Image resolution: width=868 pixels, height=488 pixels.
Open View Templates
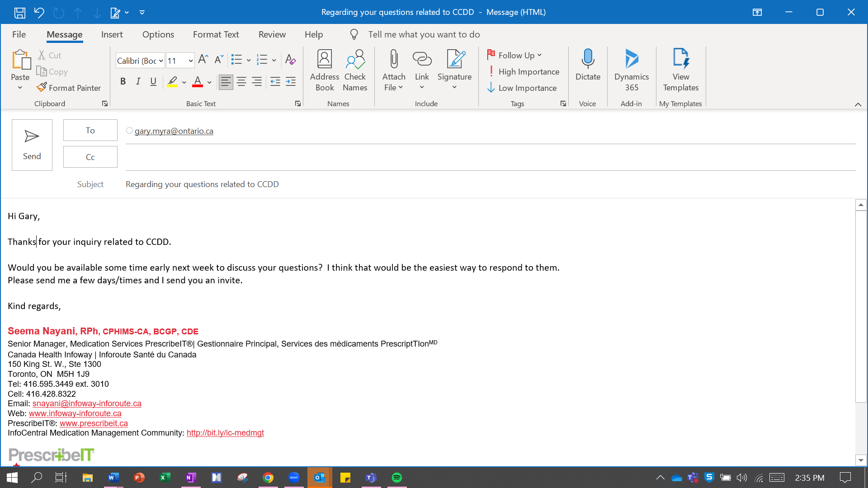pos(681,70)
